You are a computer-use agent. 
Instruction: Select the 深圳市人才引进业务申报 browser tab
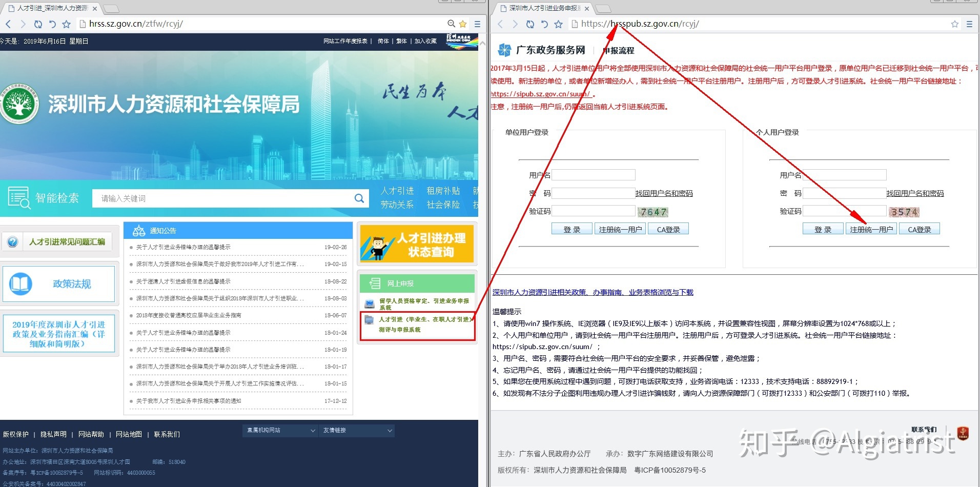point(543,8)
